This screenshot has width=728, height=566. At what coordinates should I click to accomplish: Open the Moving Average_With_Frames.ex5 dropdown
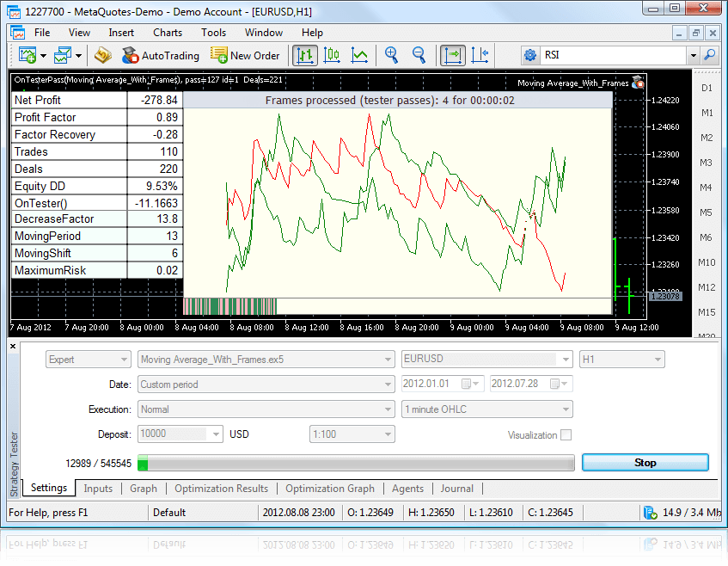click(x=266, y=360)
